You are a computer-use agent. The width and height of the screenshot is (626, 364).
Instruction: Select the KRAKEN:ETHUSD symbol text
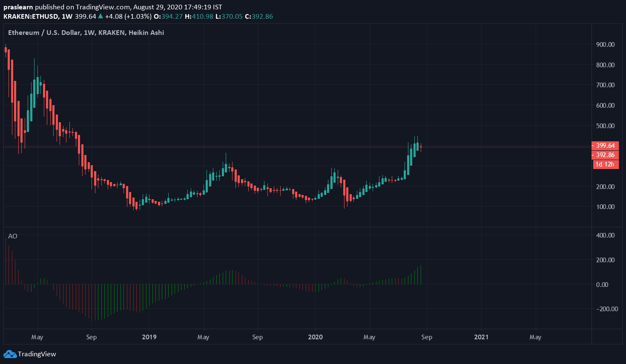pos(31,16)
